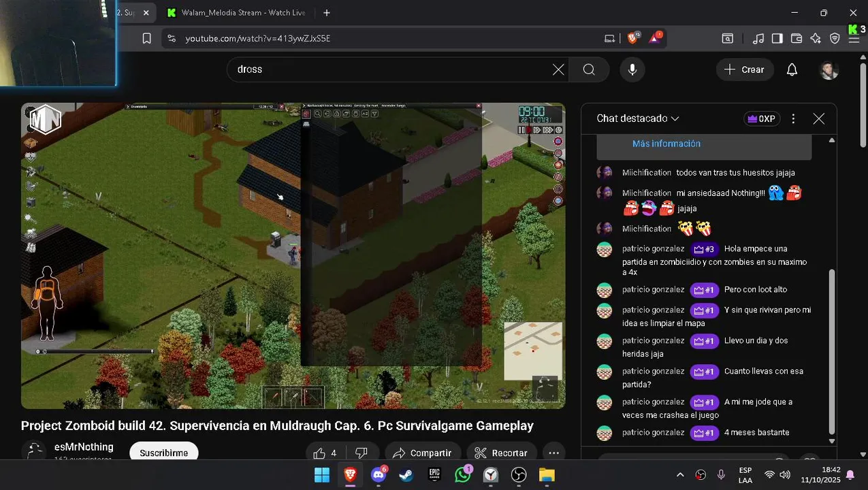Open chat options three-dot menu

coord(793,118)
